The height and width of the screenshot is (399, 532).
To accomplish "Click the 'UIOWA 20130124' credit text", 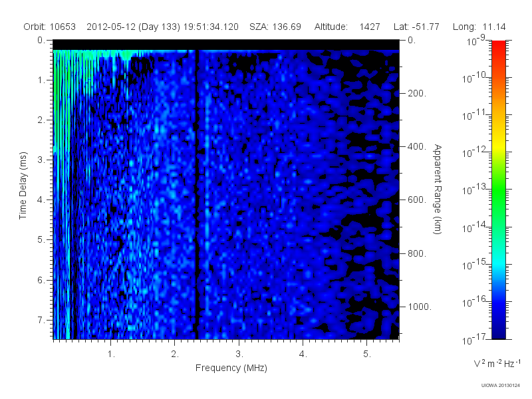I will coord(501,385).
